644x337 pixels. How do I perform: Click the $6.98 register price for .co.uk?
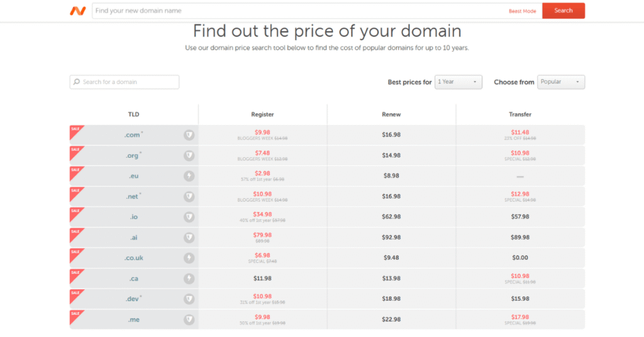click(262, 255)
